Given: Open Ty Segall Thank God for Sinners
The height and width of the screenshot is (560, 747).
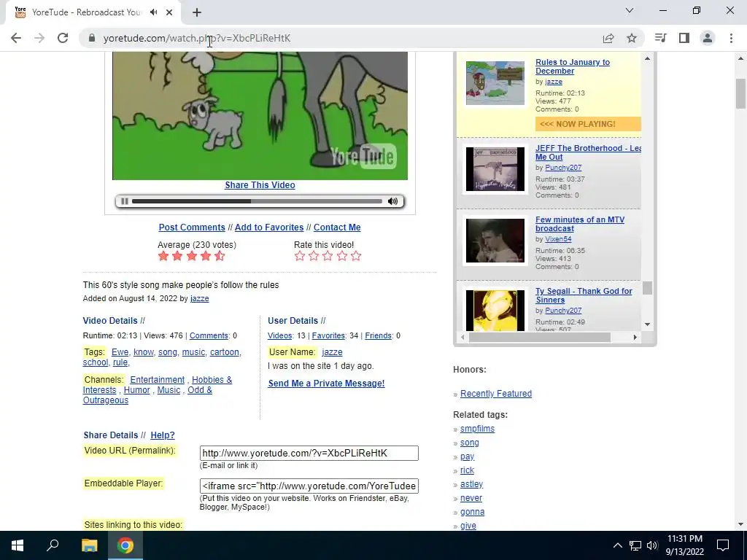Looking at the screenshot, I should point(584,295).
